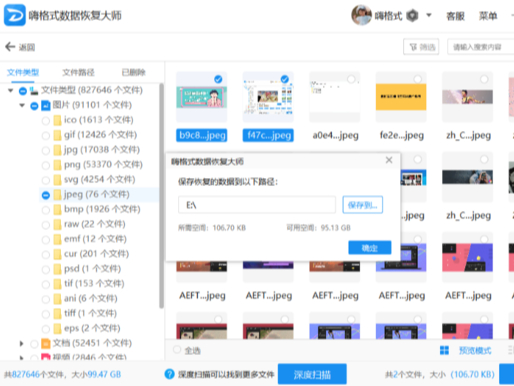Switch to 预览模式 preview mode
This screenshot has height=386, width=514.
(x=475, y=350)
